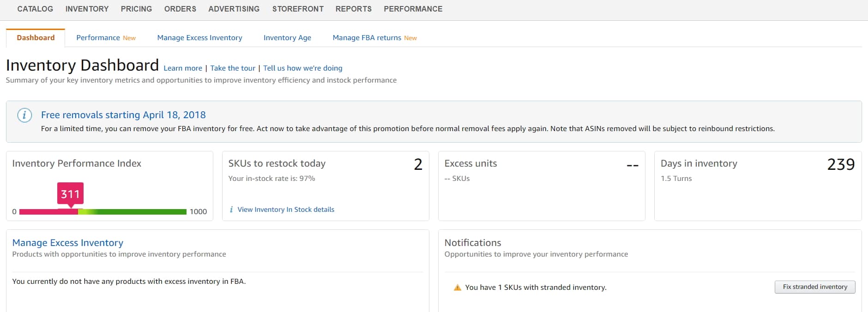Click the warning triangle icon beside stranded inventory

click(x=458, y=288)
